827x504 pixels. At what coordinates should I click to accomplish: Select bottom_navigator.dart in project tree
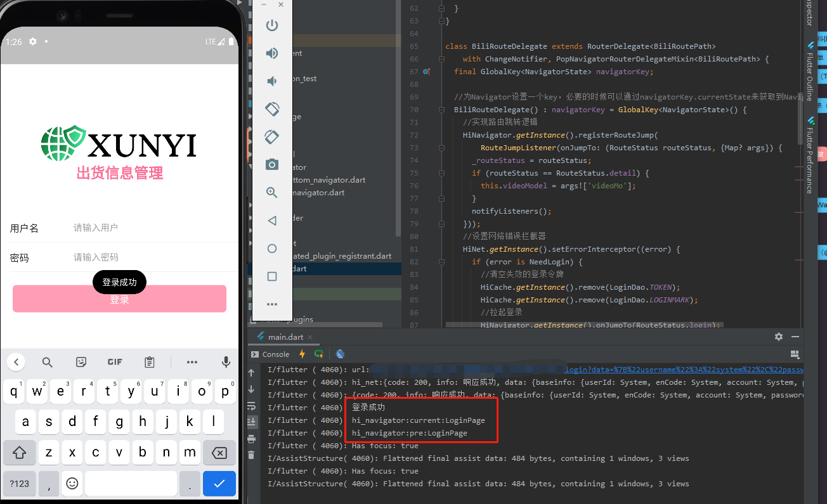(328, 180)
